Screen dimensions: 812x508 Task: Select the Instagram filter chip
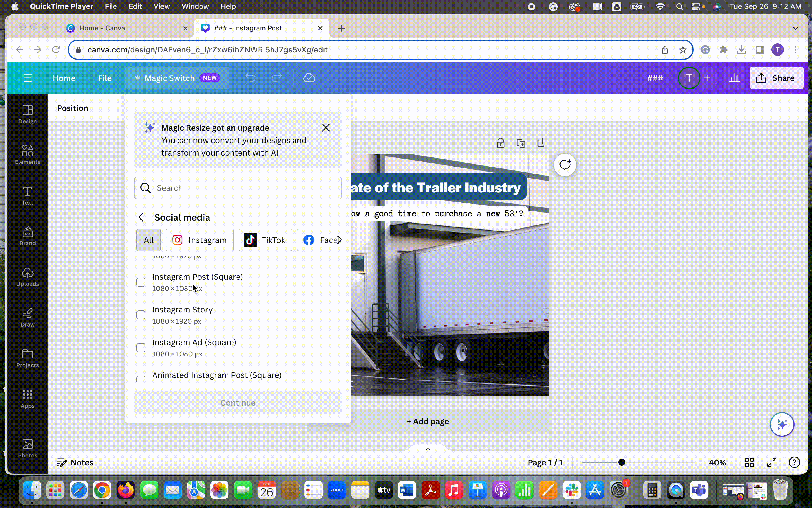pos(200,240)
